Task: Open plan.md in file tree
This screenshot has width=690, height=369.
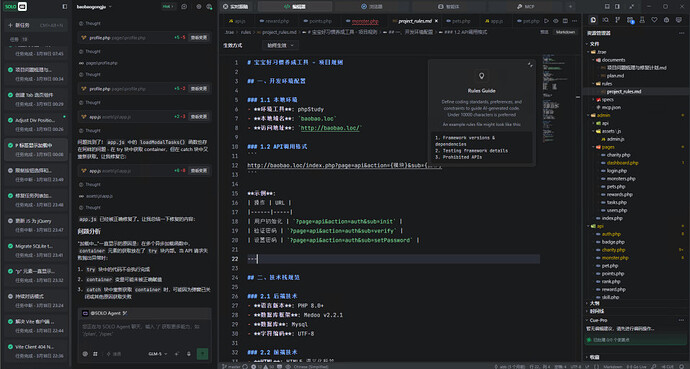Action: (x=615, y=76)
